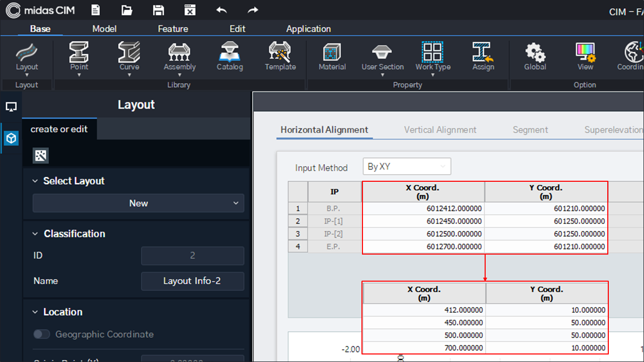Click the IP column header
The height and width of the screenshot is (362, 644).
(x=335, y=192)
